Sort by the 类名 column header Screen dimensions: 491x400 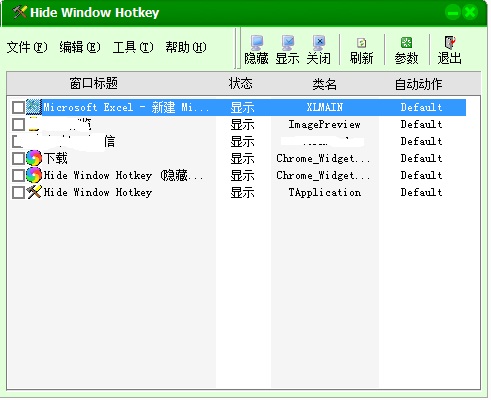324,83
